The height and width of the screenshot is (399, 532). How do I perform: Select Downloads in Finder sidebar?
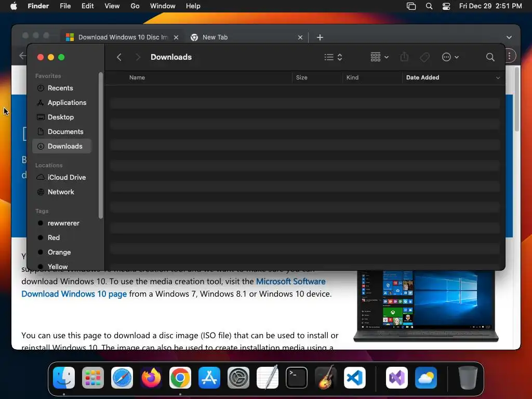61,146
